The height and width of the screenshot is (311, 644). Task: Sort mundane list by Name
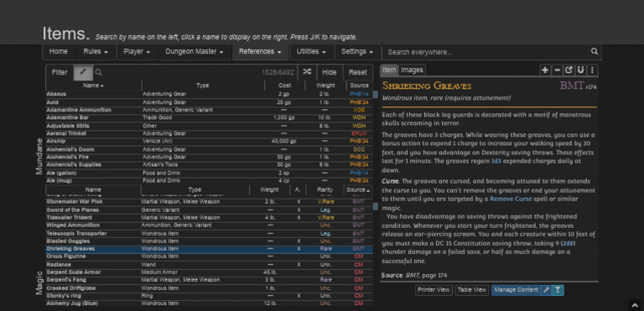click(x=94, y=86)
